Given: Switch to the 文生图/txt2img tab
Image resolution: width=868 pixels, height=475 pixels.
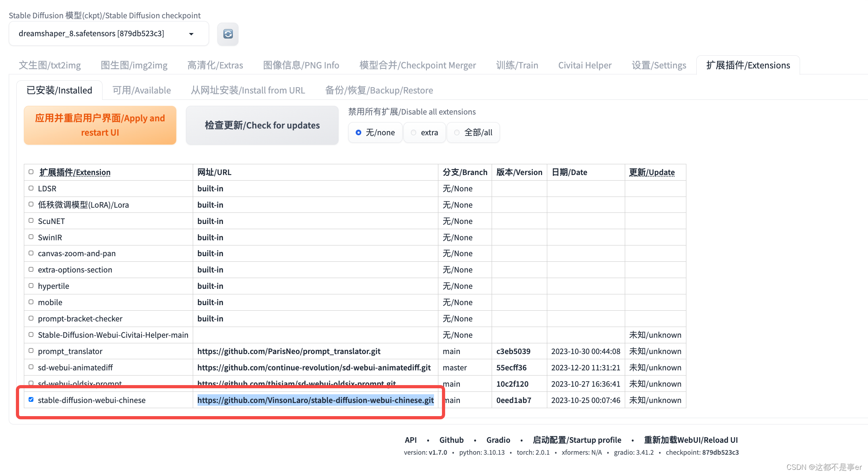Looking at the screenshot, I should [x=50, y=65].
